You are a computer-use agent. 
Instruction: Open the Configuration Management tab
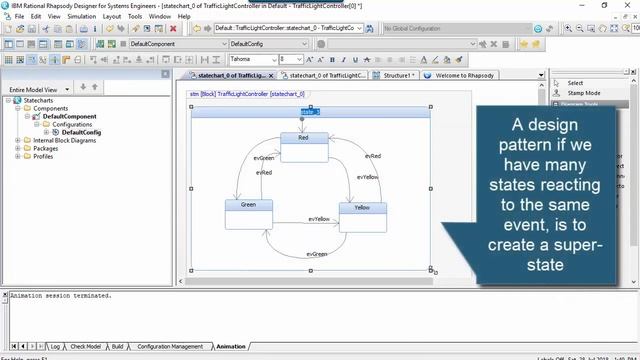point(170,346)
